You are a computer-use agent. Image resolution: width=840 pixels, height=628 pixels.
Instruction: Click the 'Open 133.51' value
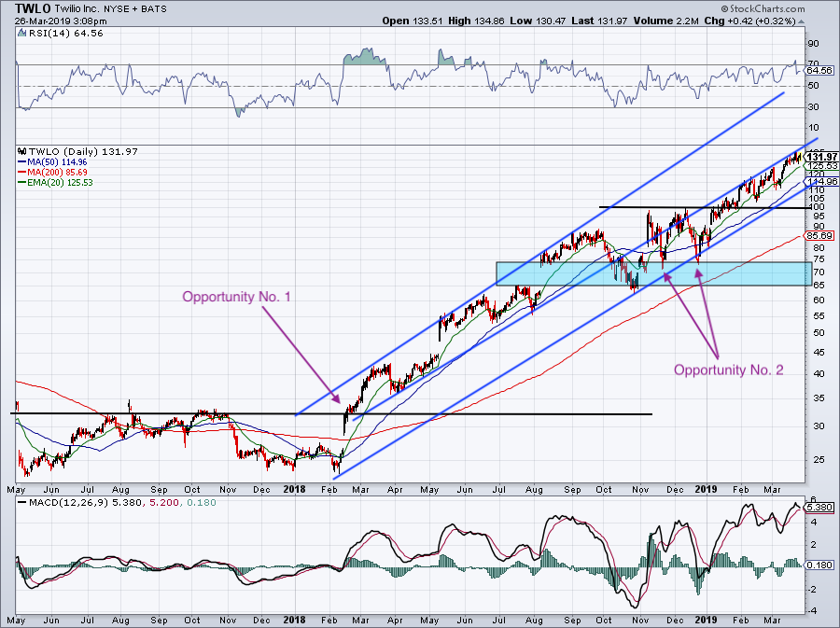(413, 21)
